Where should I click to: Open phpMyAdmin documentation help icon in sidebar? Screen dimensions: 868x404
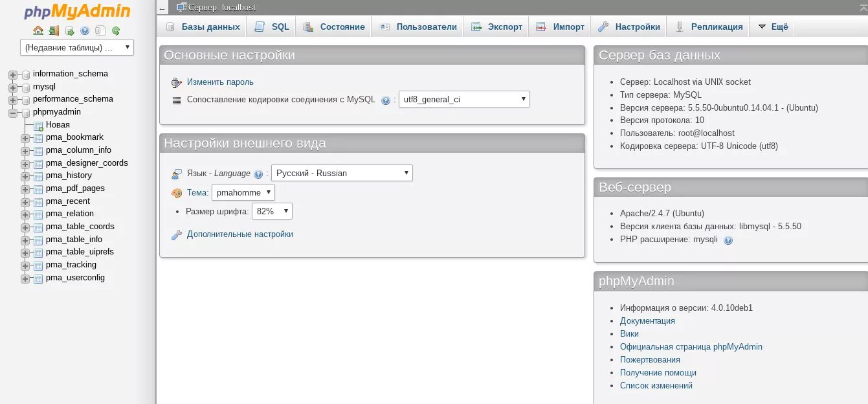[x=85, y=30]
